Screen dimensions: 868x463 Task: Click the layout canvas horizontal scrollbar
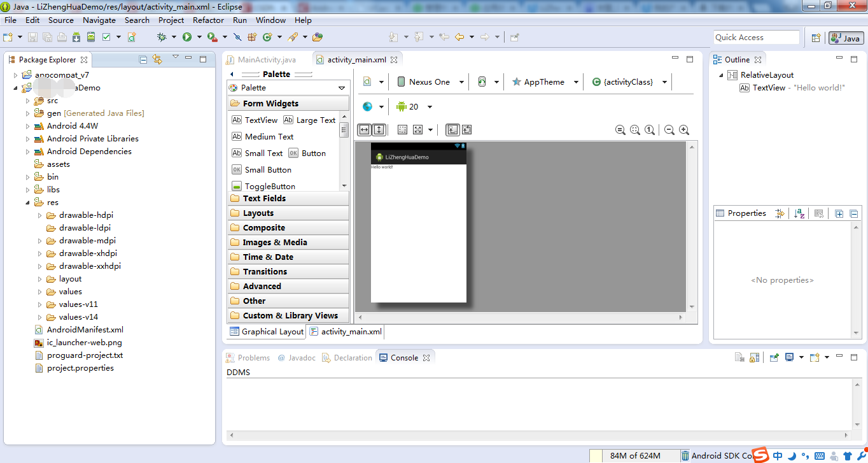tap(519, 317)
